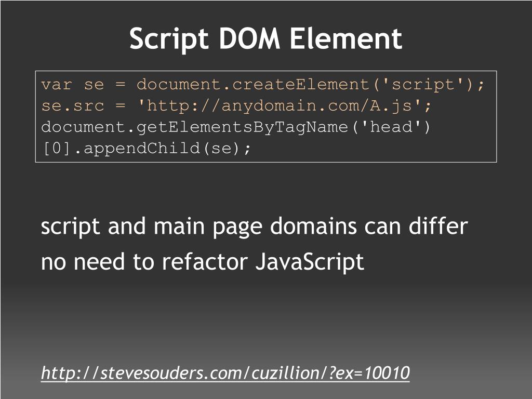Click the code line 'document.getElementsByTagName('head')'
The width and height of the screenshot is (532, 399).
(236, 127)
